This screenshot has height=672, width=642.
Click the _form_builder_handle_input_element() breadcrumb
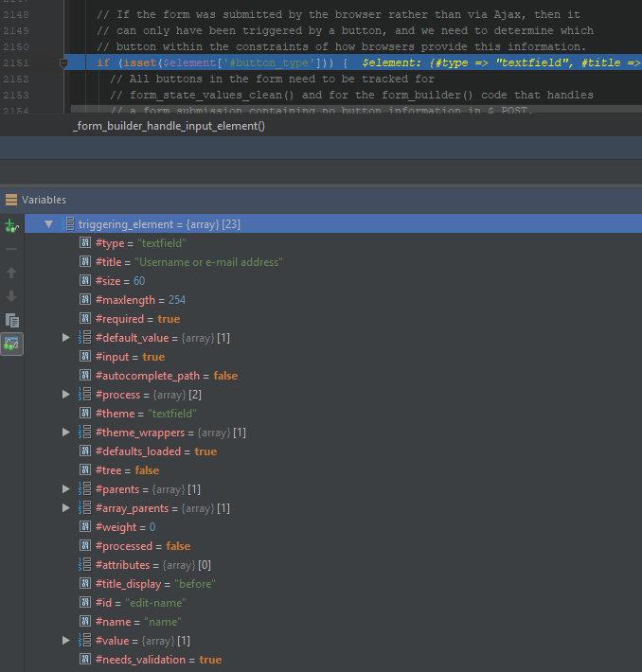coord(169,126)
